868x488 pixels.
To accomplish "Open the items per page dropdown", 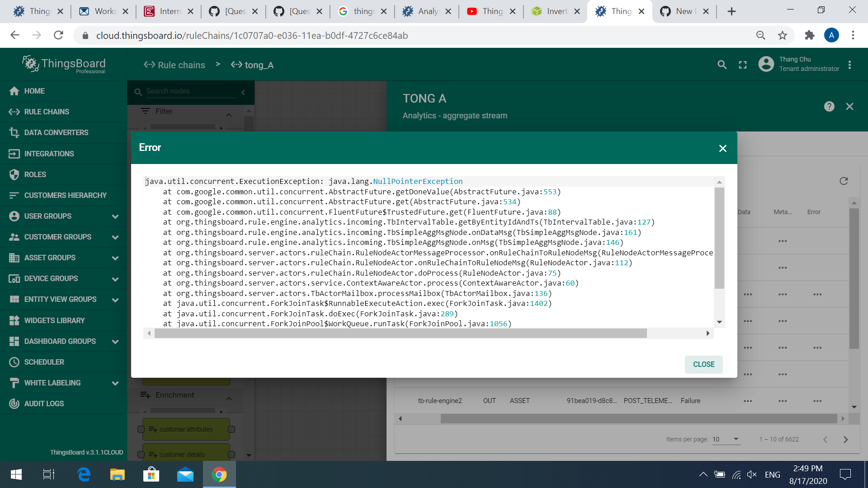I will (x=725, y=439).
